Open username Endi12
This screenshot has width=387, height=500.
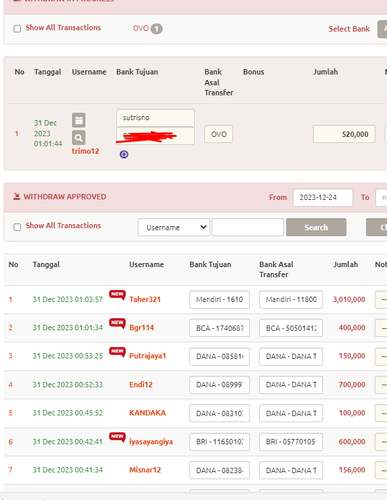click(141, 385)
